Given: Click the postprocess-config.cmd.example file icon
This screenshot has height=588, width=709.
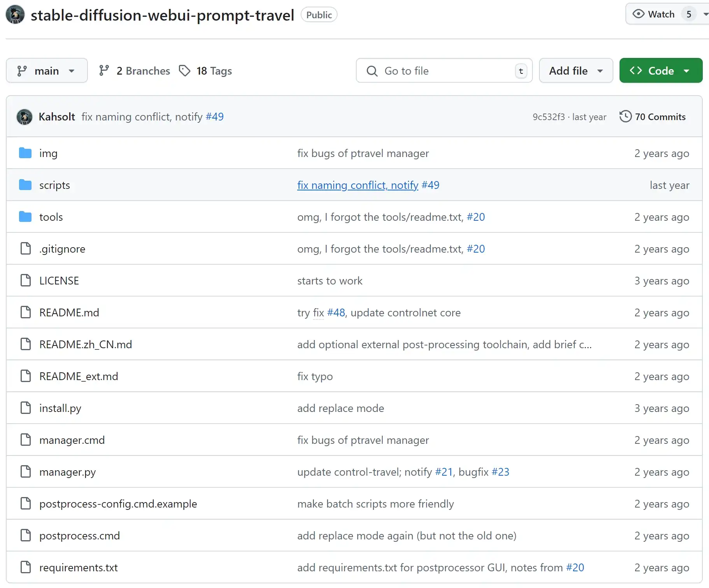Looking at the screenshot, I should coord(26,504).
